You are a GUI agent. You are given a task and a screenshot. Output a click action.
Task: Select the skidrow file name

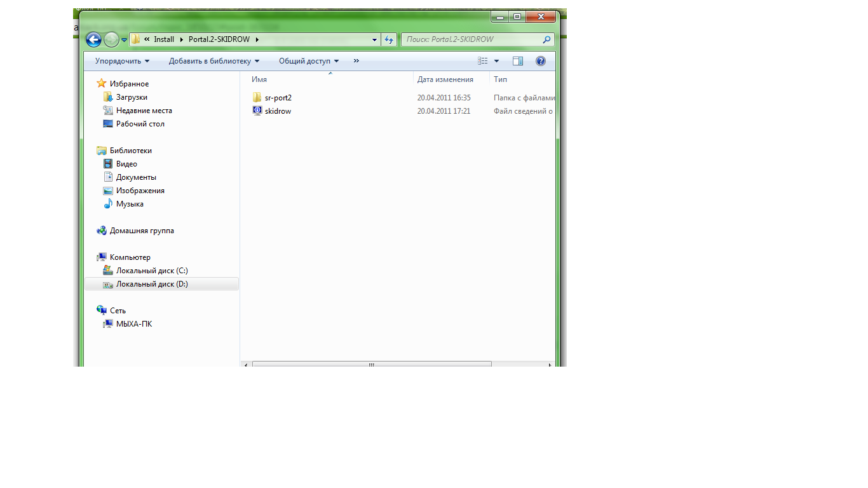click(278, 111)
